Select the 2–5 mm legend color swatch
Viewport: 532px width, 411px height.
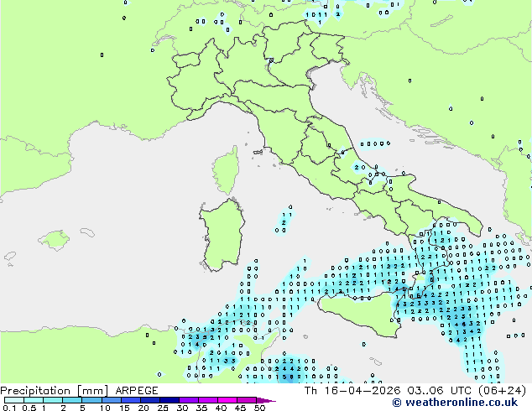click(72, 400)
